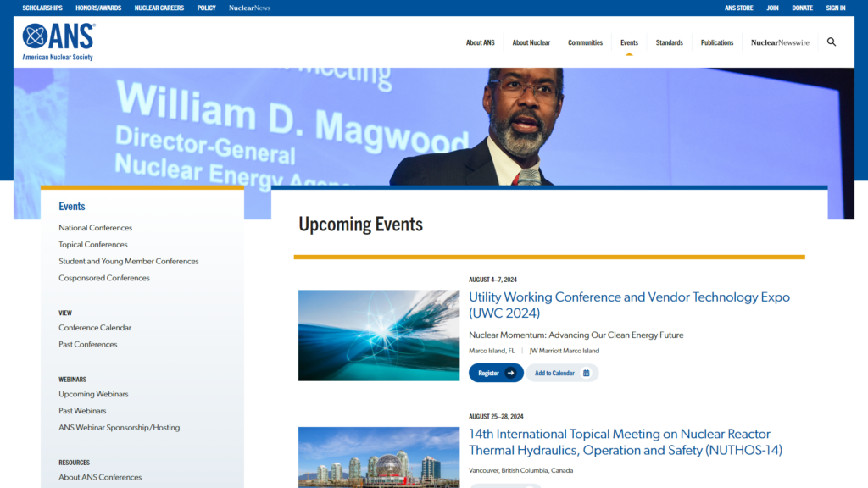Open About ANS Conferences
The width and height of the screenshot is (868, 488).
pyautogui.click(x=100, y=477)
